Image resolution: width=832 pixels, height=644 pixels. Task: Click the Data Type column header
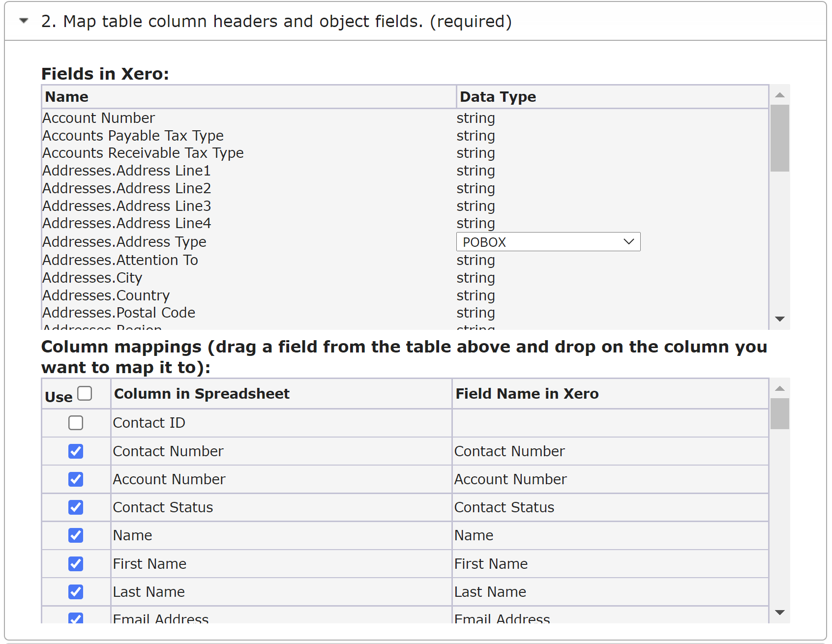pyautogui.click(x=612, y=97)
